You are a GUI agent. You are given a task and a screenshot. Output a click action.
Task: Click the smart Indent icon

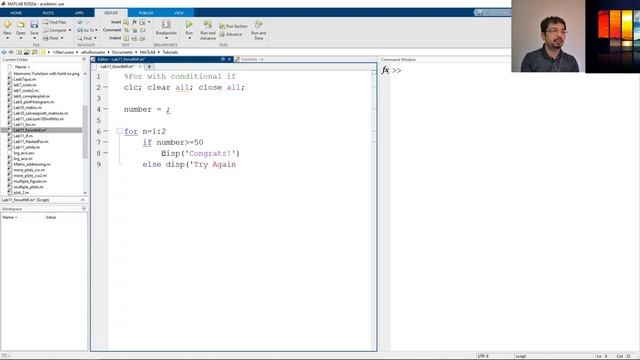tap(126, 38)
